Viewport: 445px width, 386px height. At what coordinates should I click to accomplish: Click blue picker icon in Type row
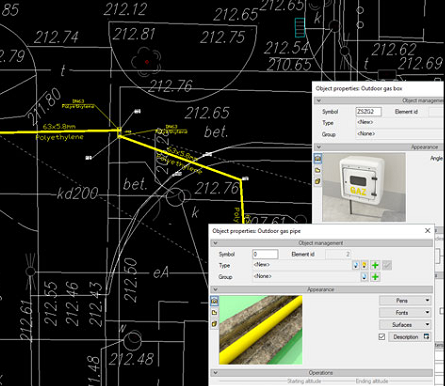356,265
